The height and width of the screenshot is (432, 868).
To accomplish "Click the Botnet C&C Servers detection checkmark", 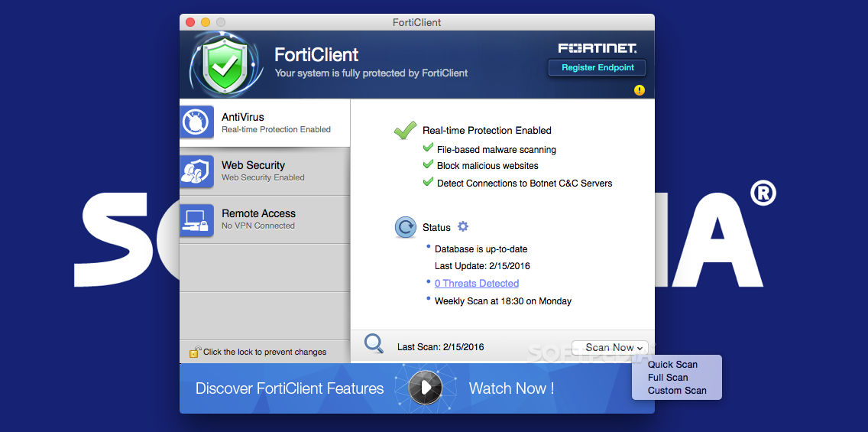I will [428, 182].
